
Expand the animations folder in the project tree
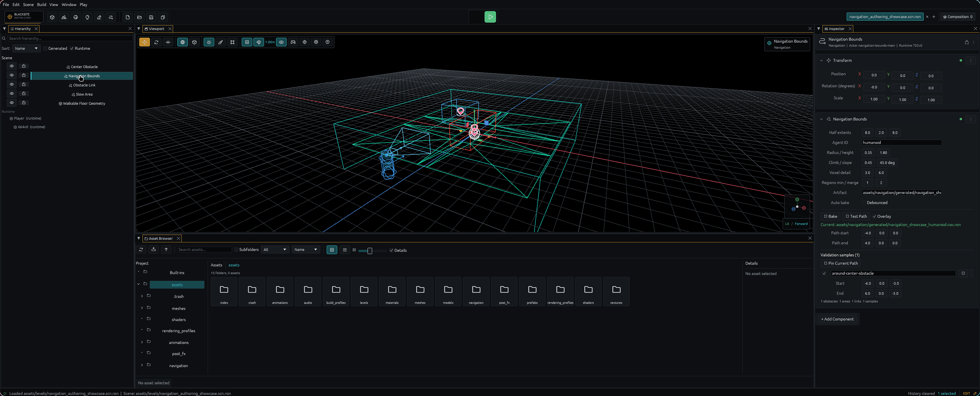pos(142,342)
